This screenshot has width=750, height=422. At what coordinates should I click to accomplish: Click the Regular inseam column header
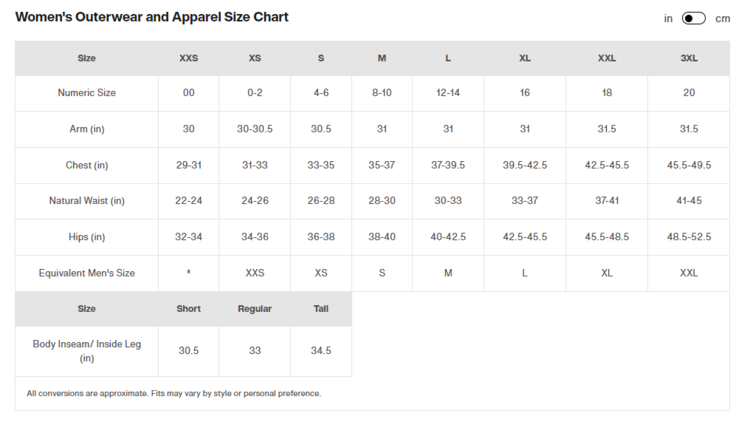click(254, 309)
